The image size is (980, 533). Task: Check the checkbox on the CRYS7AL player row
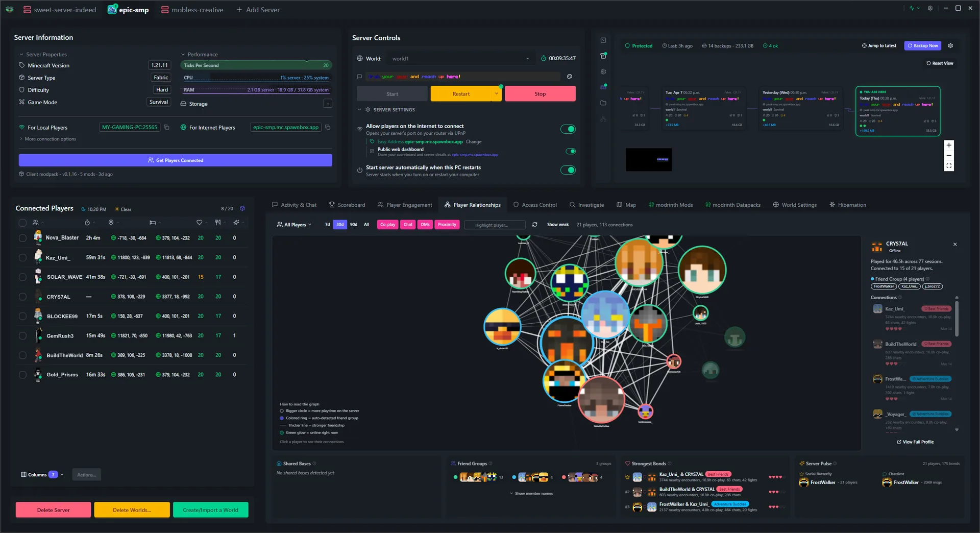pyautogui.click(x=22, y=297)
